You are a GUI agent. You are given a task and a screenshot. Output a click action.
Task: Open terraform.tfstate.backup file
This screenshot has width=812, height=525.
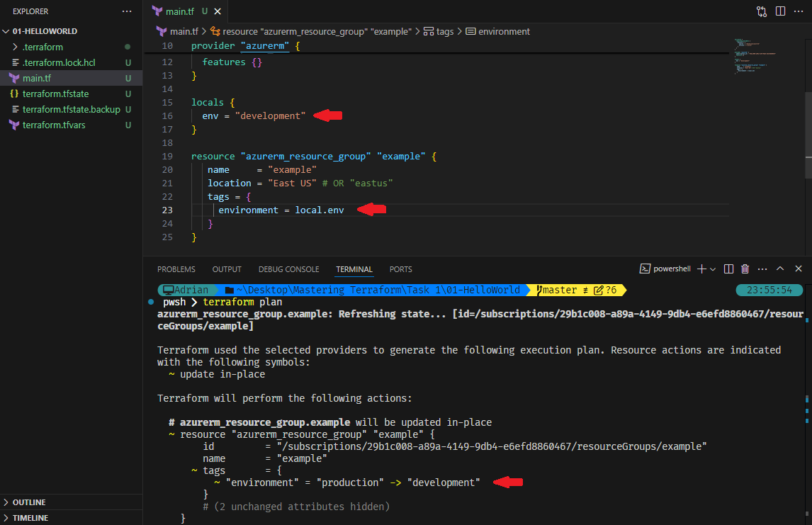point(71,109)
